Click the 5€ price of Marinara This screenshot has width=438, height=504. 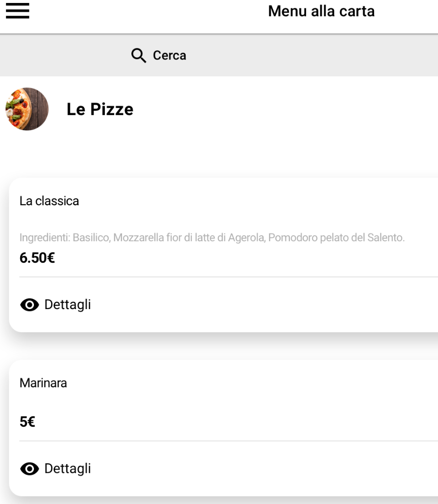(x=28, y=422)
